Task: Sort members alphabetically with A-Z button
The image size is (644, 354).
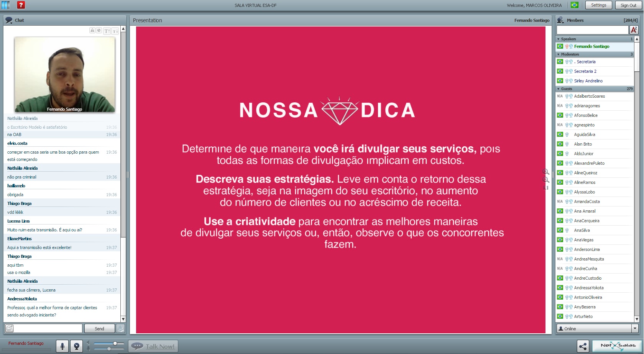Action: 634,30
